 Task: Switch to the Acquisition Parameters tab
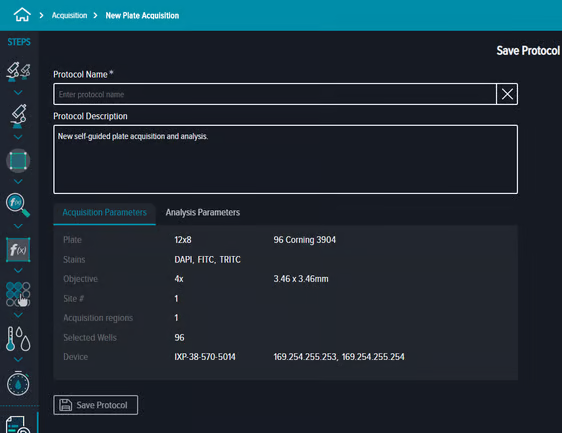(104, 213)
